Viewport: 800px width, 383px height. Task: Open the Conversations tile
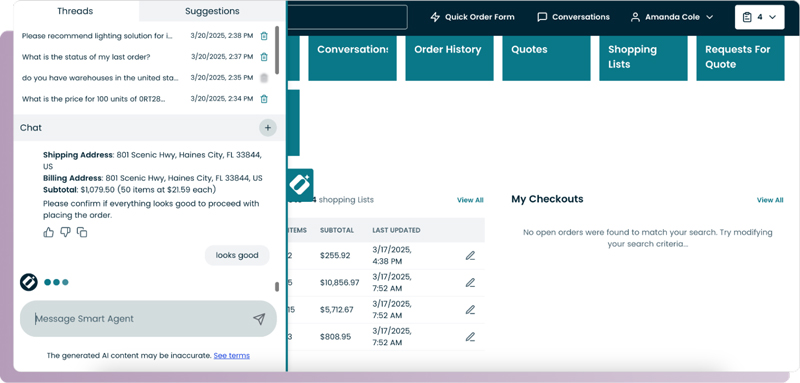pos(353,58)
